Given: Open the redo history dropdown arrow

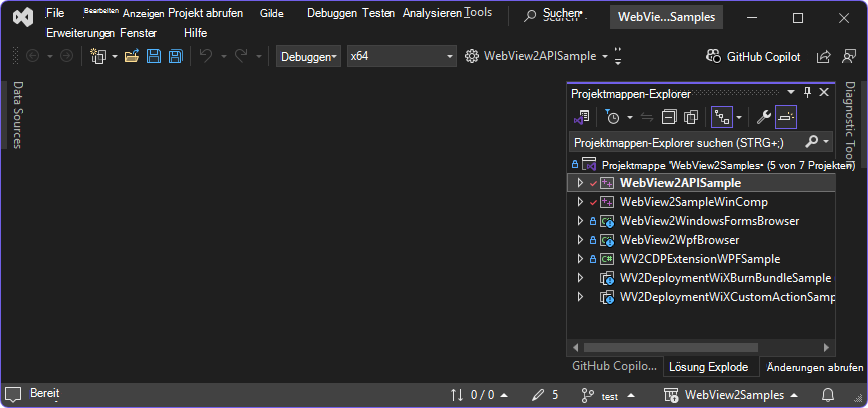Looking at the screenshot, I should [x=259, y=56].
